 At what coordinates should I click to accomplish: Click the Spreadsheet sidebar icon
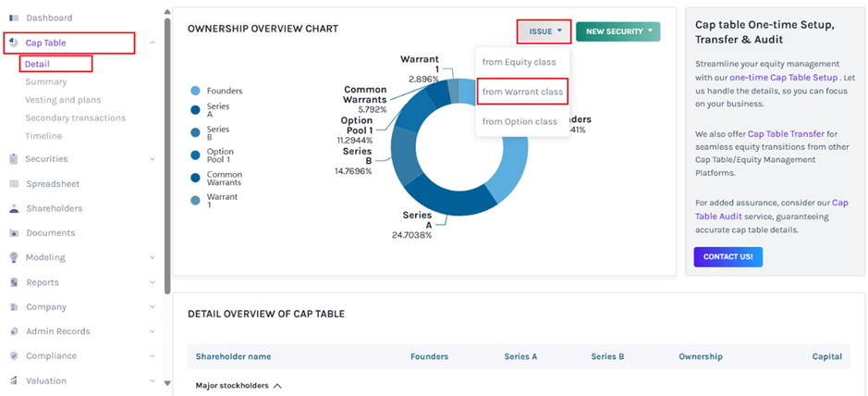pyautogui.click(x=14, y=184)
